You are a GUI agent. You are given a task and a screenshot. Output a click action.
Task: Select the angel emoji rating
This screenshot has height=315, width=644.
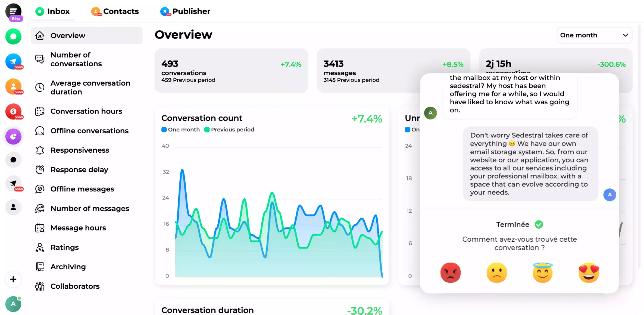coord(543,272)
